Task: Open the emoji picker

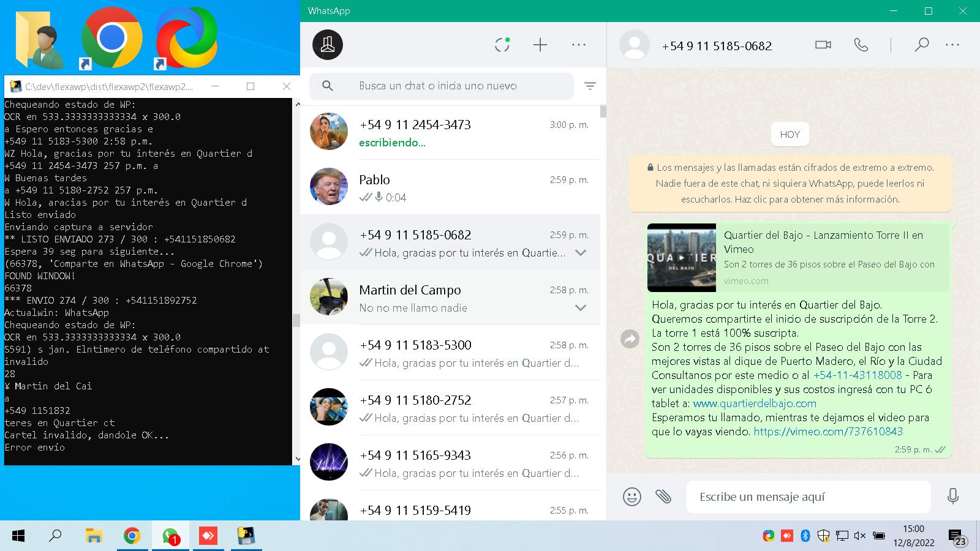Action: point(632,497)
